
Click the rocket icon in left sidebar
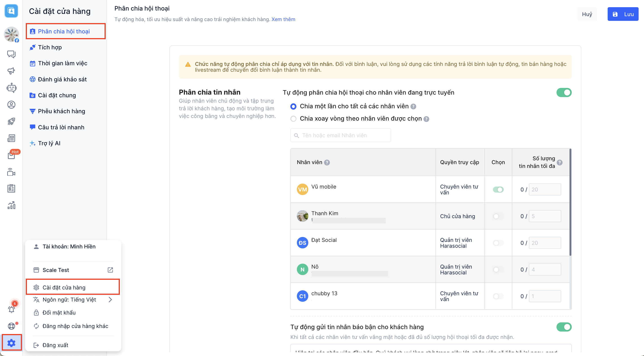pyautogui.click(x=11, y=122)
